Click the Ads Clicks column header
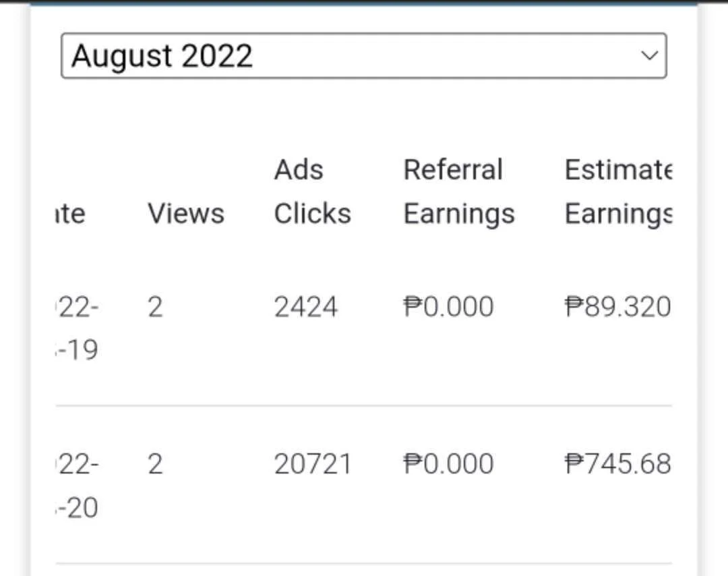Screen dimensions: 728x576 tap(313, 192)
